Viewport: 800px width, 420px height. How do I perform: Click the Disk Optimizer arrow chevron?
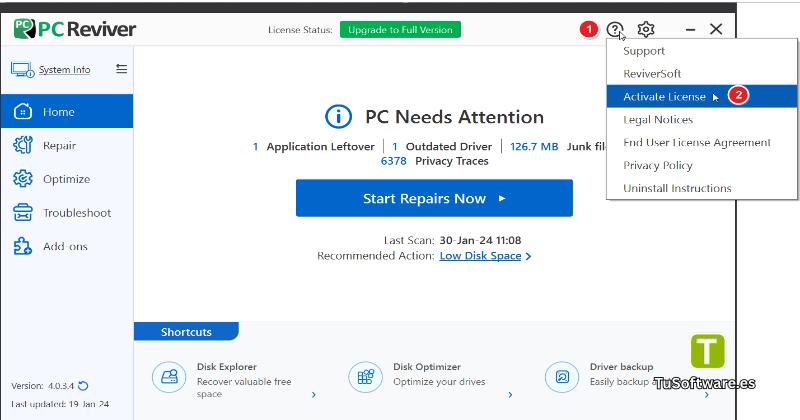coord(510,394)
